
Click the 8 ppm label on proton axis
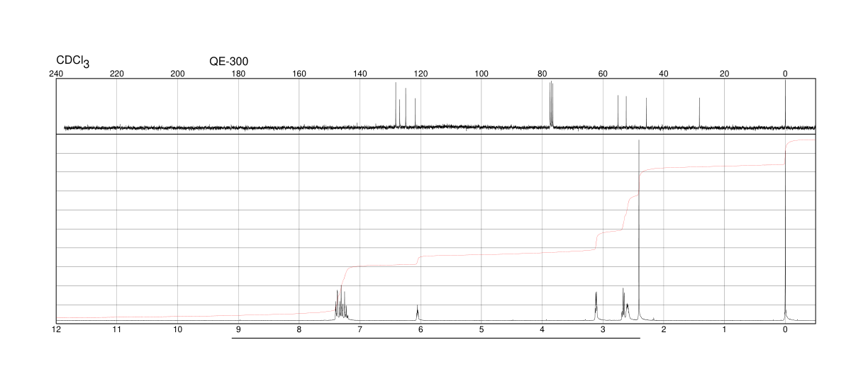coord(299,330)
